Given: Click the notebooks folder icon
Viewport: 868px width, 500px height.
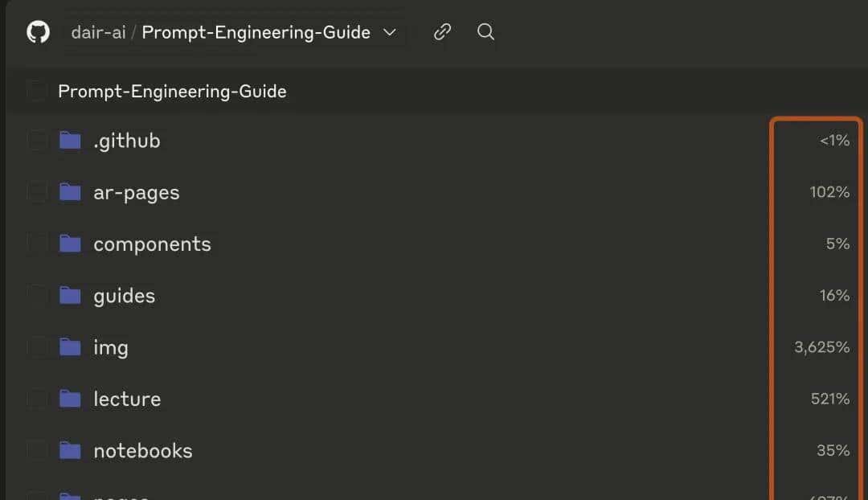Looking at the screenshot, I should (71, 450).
